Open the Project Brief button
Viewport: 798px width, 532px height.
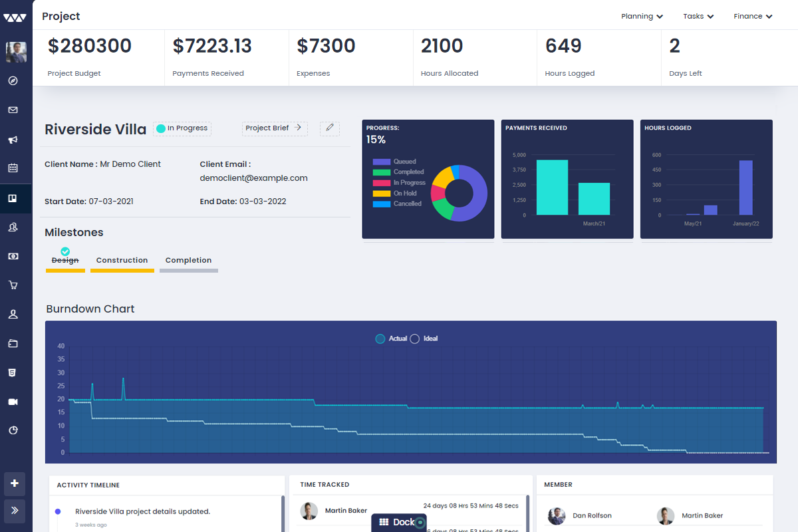(x=275, y=128)
